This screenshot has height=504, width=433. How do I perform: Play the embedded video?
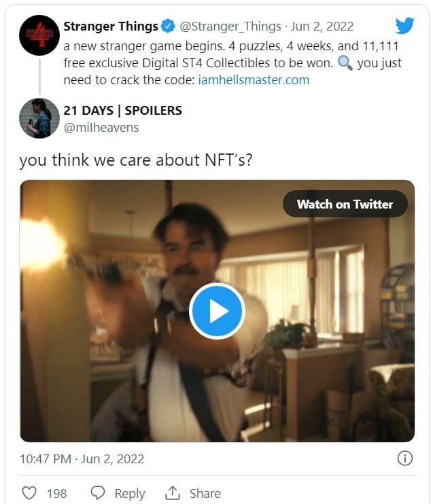(x=217, y=311)
